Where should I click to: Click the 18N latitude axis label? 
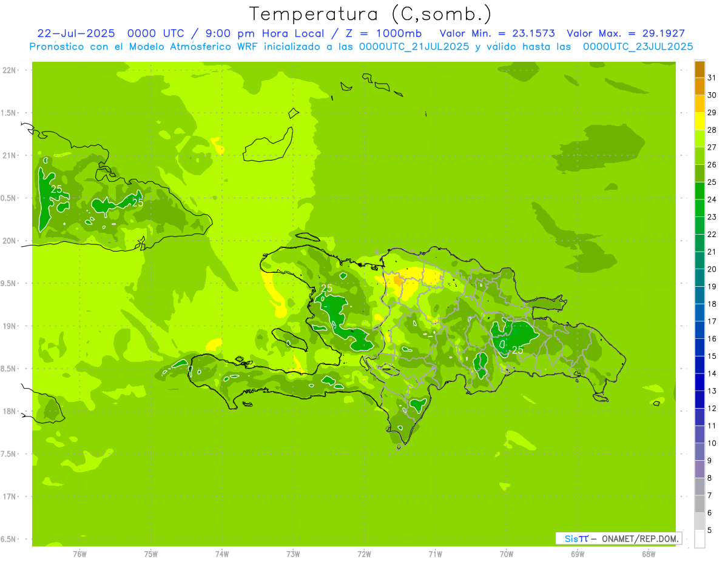[x=9, y=411]
